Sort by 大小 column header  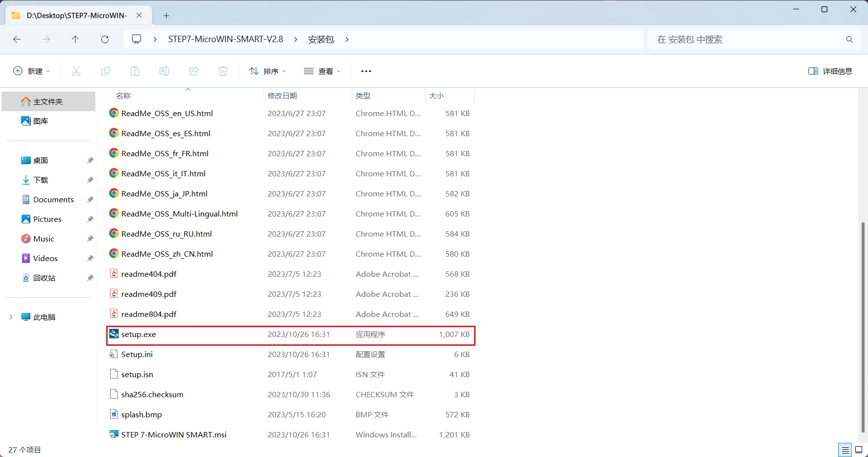pos(450,96)
